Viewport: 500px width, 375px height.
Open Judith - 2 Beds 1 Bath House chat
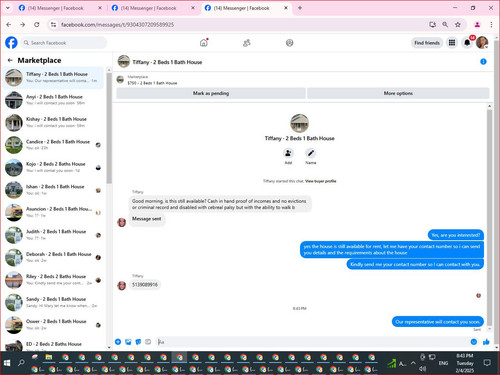point(53,235)
